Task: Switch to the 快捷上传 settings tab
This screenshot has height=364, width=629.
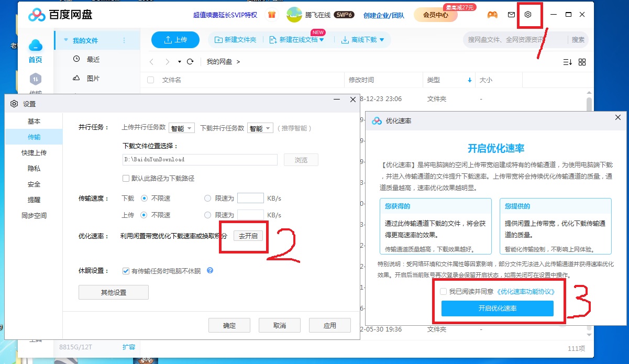Action: pyautogui.click(x=33, y=152)
